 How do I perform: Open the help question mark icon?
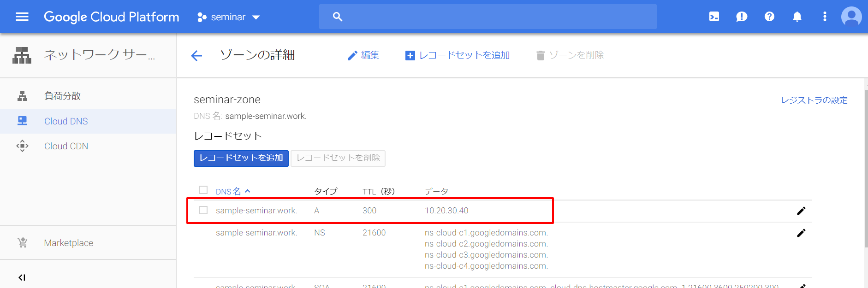[x=769, y=17]
